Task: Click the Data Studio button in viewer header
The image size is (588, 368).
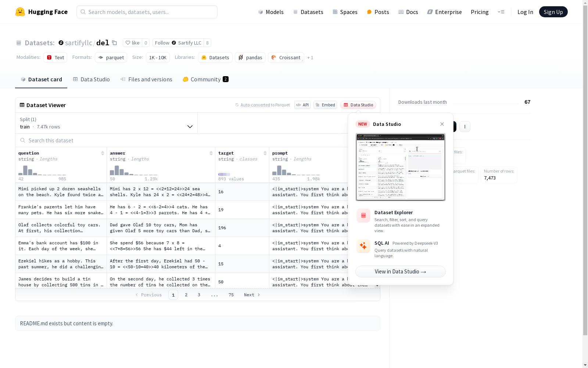Action: (x=358, y=105)
